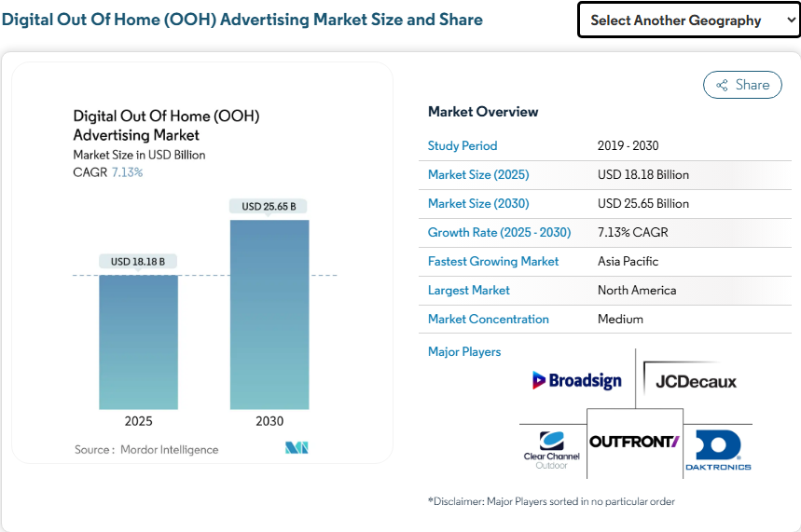Screen dimensions: 801x532
Task: Click the Largest Market label
Action: [468, 290]
